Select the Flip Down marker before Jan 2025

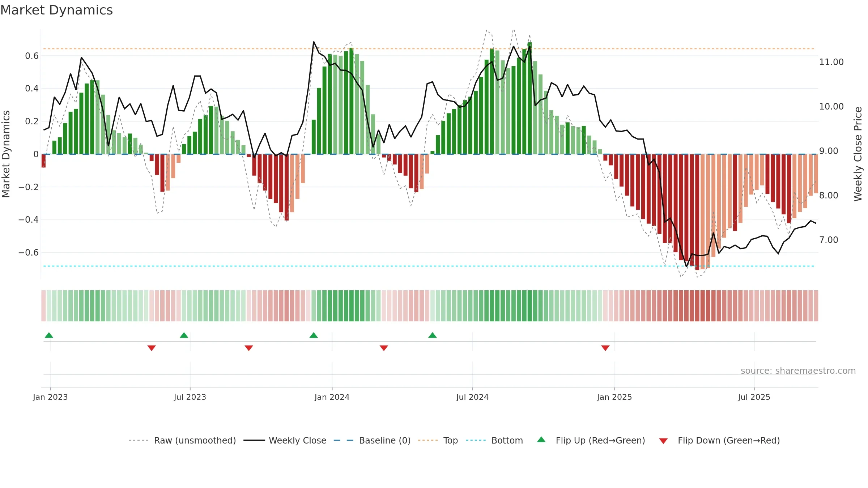tap(605, 348)
